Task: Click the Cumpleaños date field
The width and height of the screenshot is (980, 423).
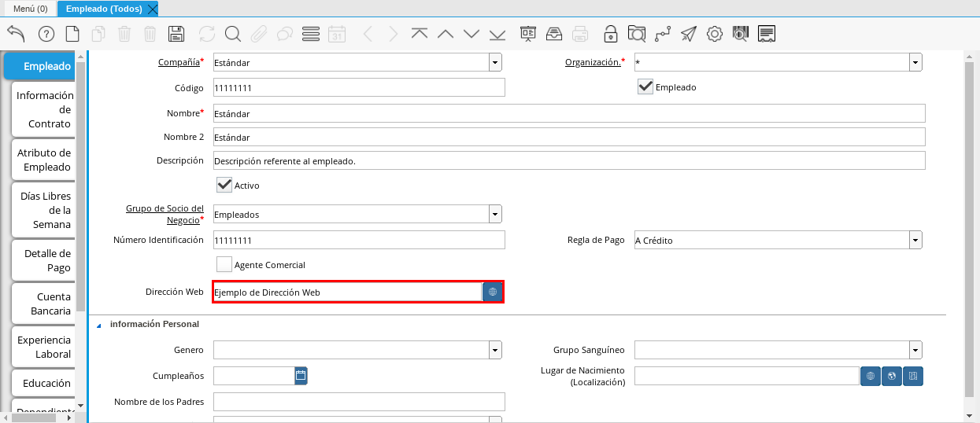Action: 253,376
